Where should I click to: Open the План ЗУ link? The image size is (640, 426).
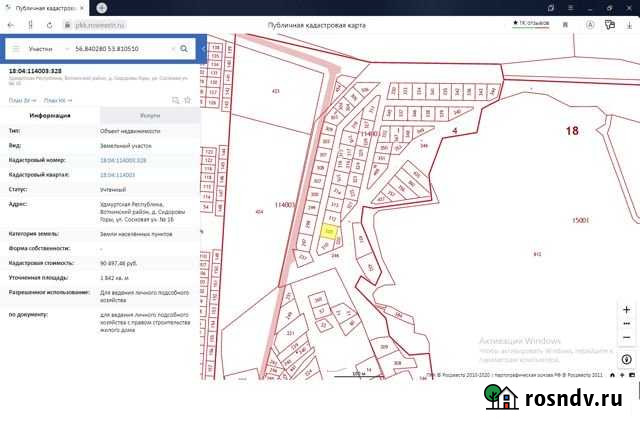[22, 100]
